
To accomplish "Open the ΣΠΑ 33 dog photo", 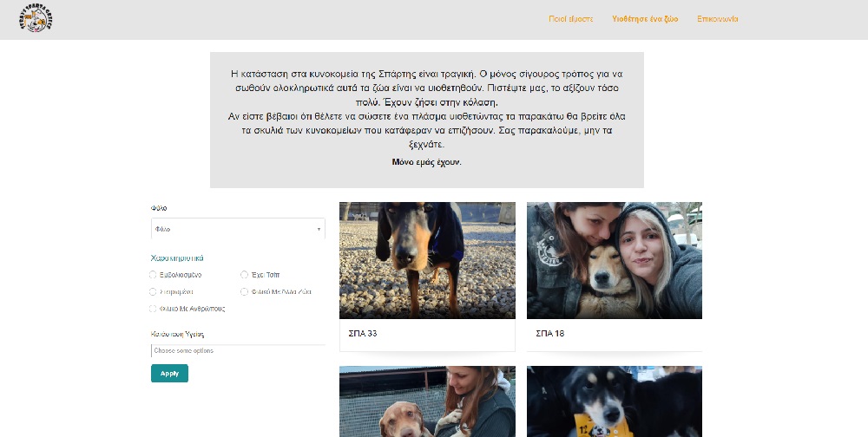I will coord(427,260).
